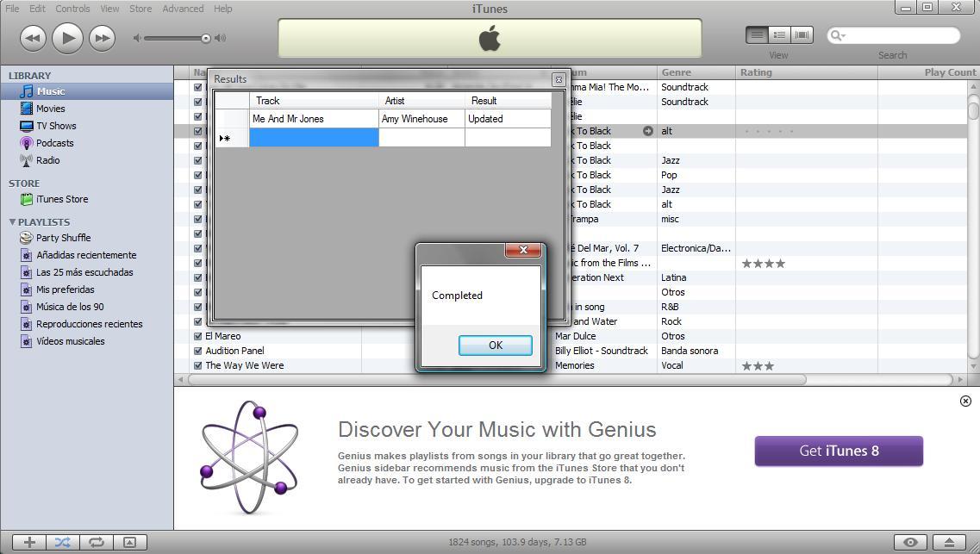
Task: Uncheck The Way We Were track
Action: 198,365
